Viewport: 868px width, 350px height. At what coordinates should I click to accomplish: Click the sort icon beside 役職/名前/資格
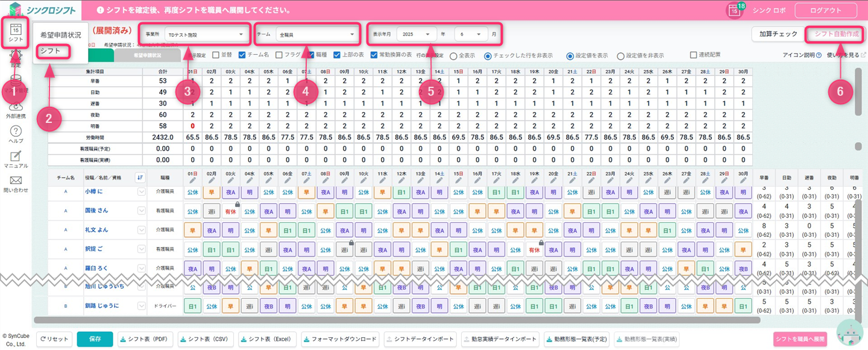point(140,177)
